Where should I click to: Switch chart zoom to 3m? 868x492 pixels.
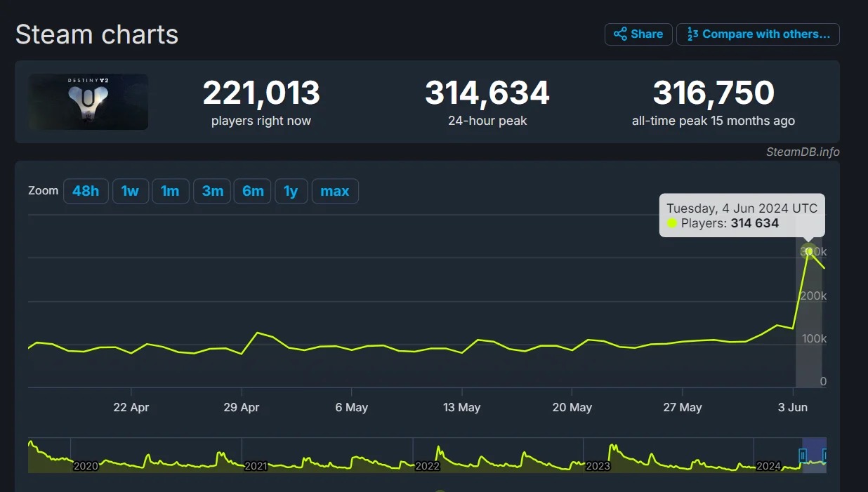212,191
